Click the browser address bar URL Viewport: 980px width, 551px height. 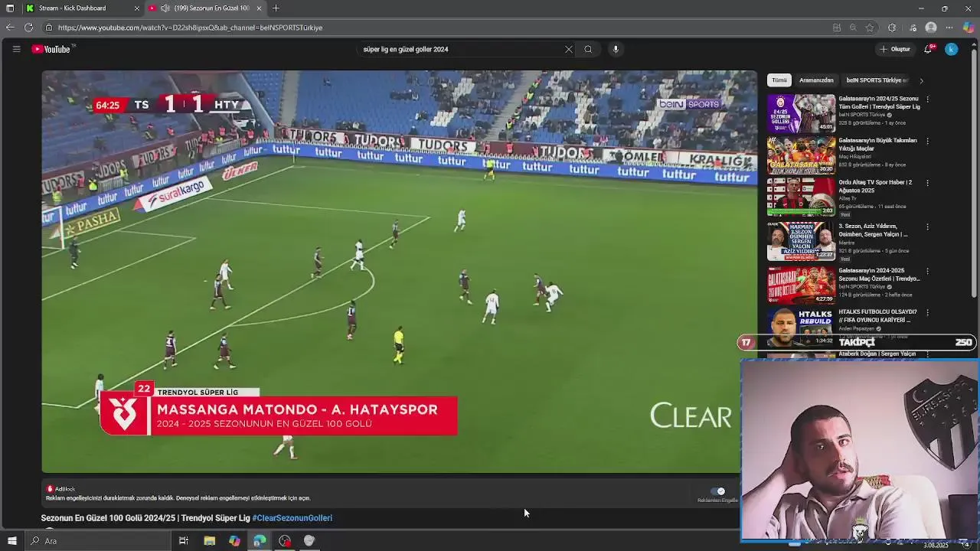[x=190, y=28]
